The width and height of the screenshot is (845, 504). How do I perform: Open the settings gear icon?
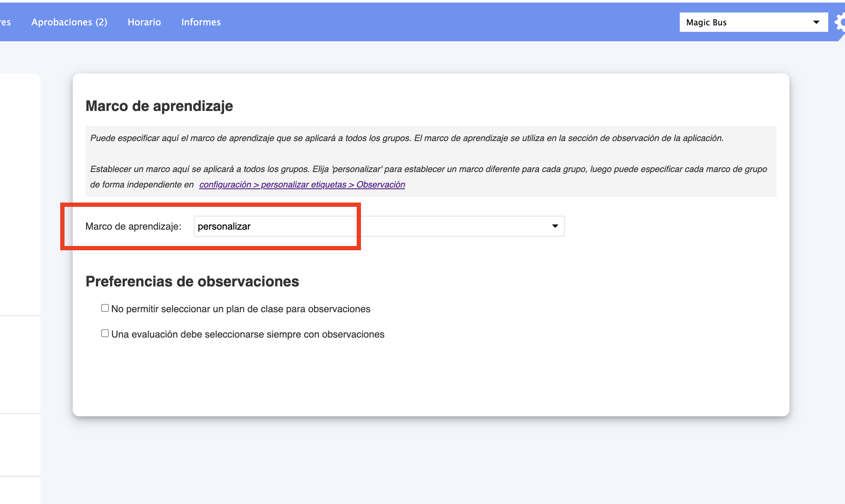pyautogui.click(x=840, y=22)
